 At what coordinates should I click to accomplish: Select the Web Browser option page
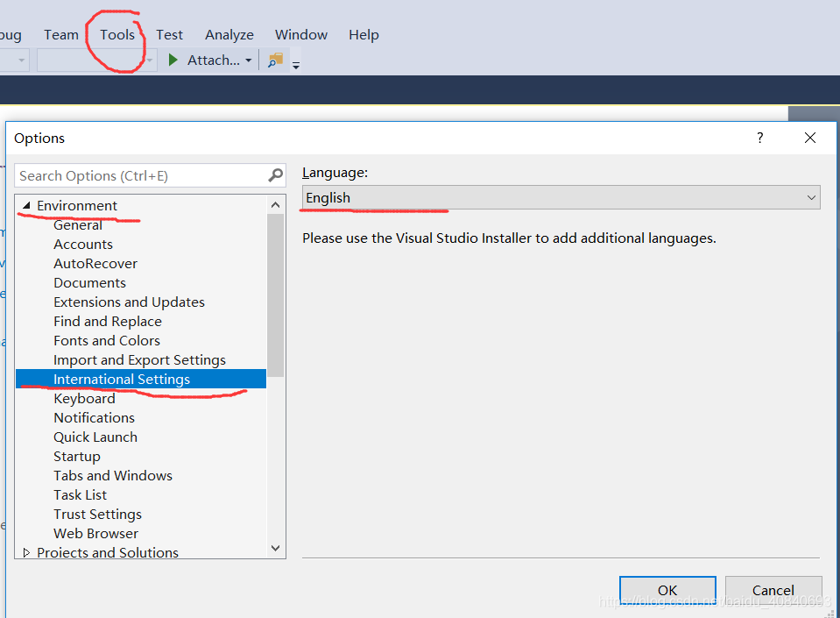pos(95,534)
